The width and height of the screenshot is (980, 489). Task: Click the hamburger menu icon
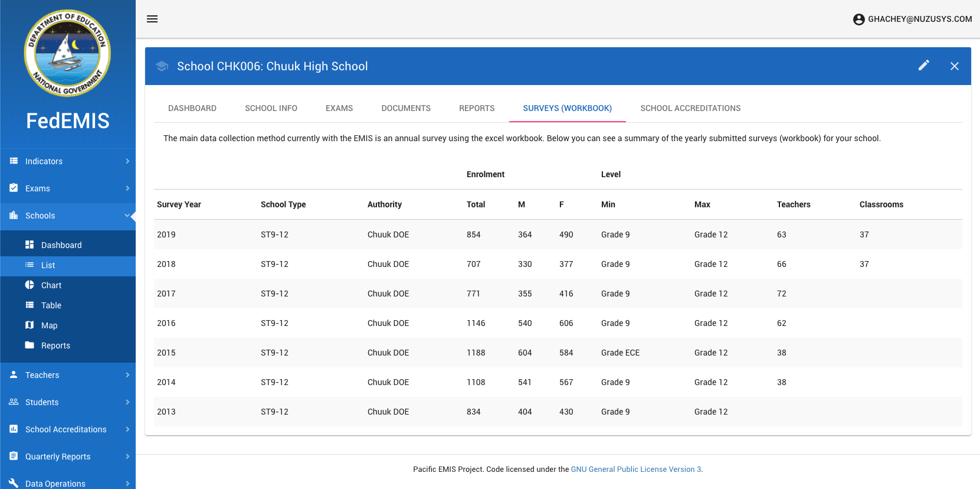pyautogui.click(x=152, y=19)
